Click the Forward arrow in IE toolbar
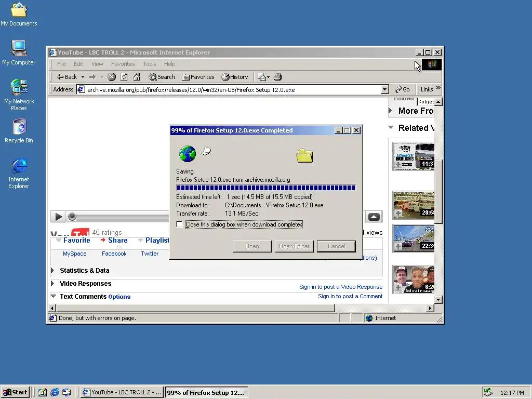Image resolution: width=532 pixels, height=399 pixels. (x=92, y=77)
